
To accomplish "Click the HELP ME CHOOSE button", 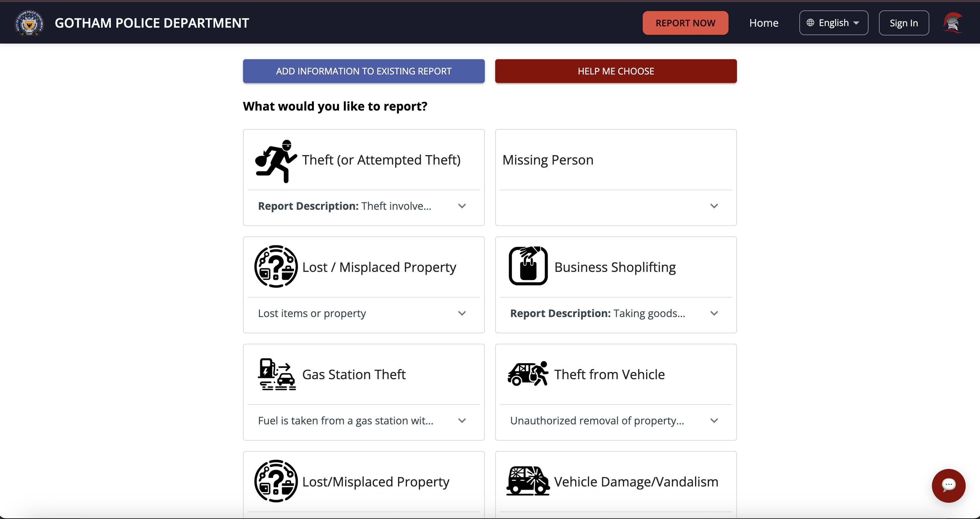I will (x=616, y=71).
